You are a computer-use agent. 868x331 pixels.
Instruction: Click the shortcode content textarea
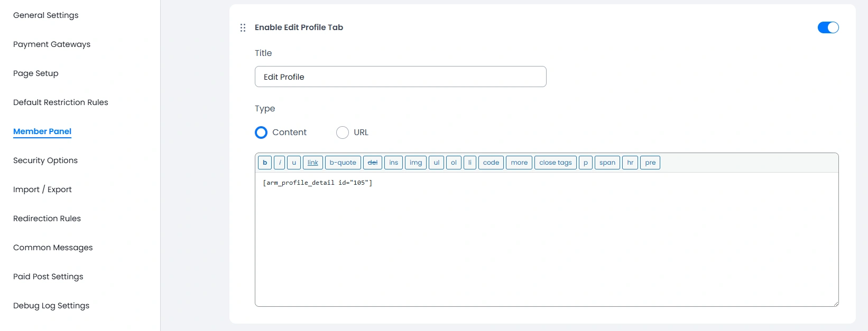pyautogui.click(x=544, y=232)
